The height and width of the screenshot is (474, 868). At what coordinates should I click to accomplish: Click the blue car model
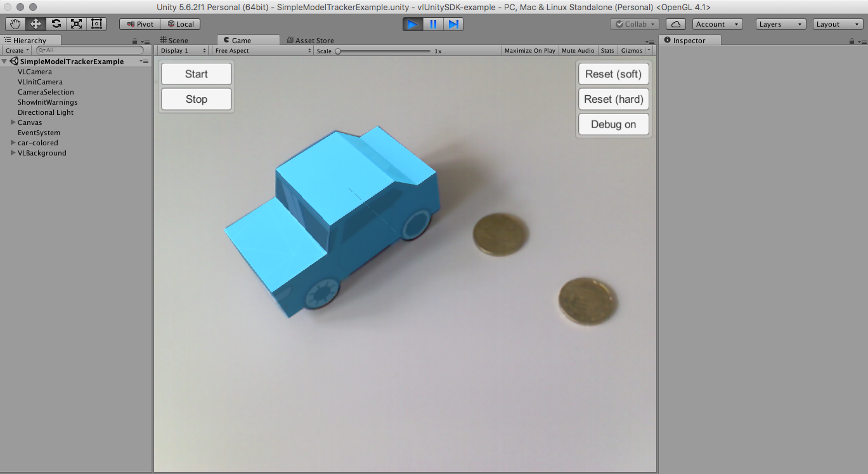(x=333, y=222)
